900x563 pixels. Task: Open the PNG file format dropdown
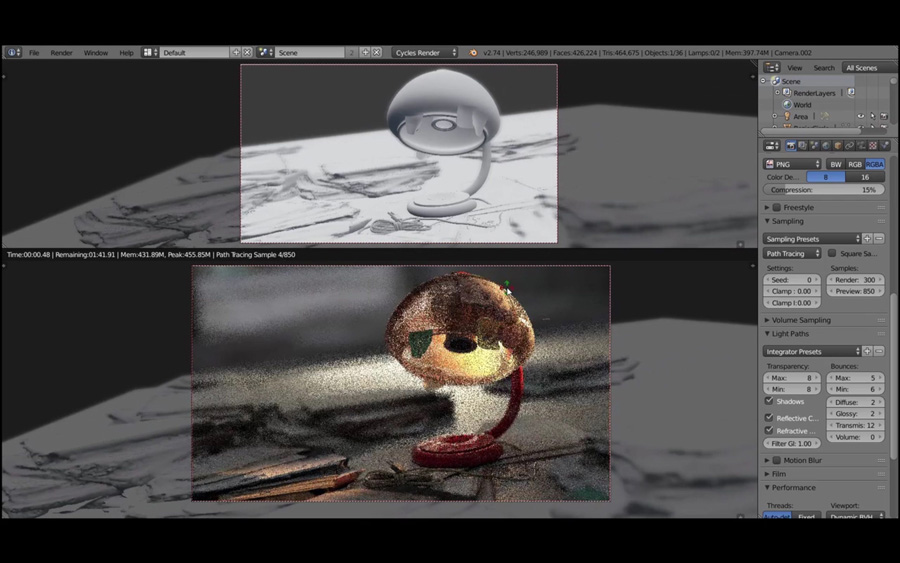[792, 164]
